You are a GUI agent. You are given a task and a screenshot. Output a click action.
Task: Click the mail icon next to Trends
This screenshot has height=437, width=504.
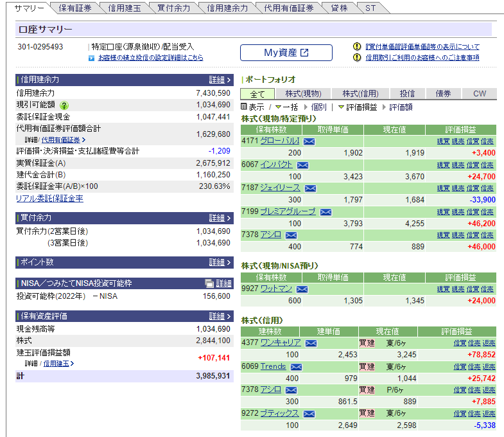296,367
